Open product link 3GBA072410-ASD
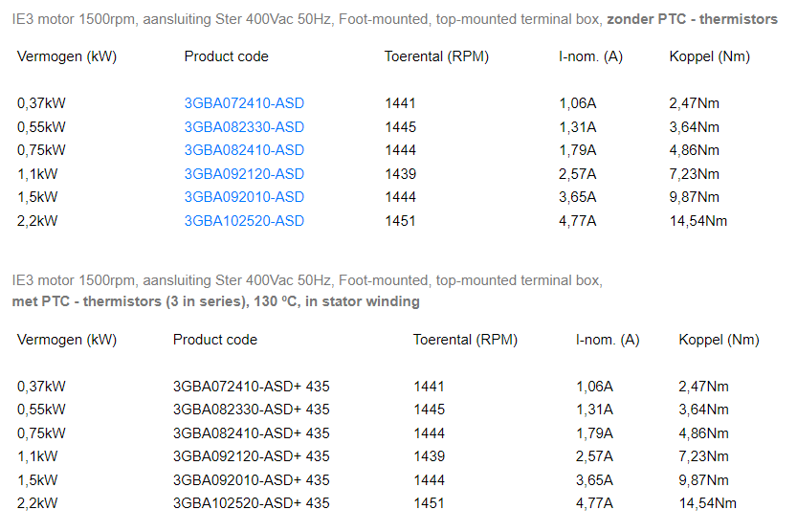797x532 pixels. click(x=244, y=103)
